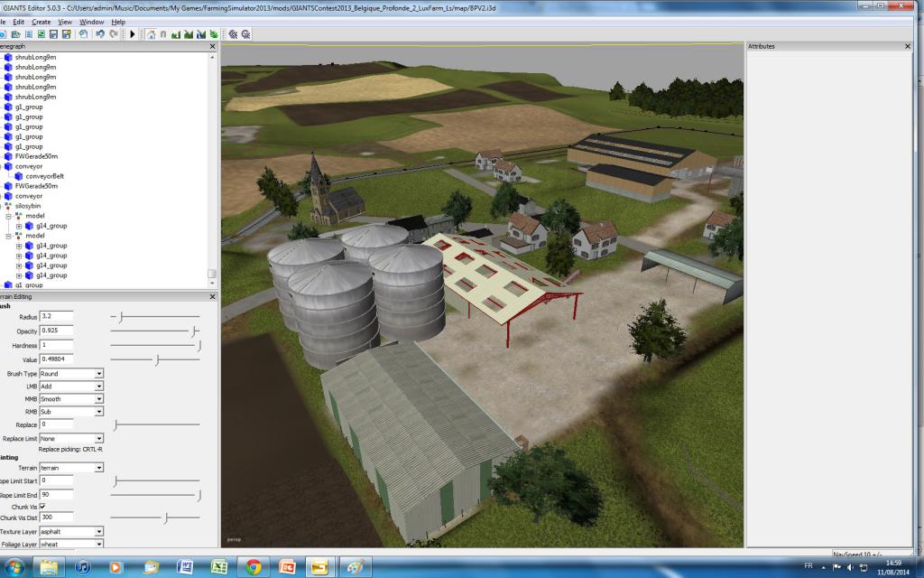Select the conveyorBelt node in scenegraph
924x578 pixels.
coord(44,176)
